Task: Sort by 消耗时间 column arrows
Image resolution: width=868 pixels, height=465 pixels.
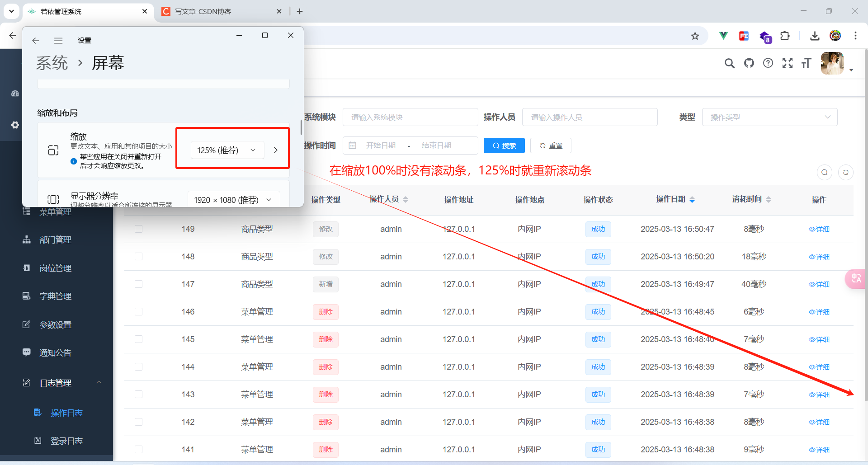Action: pyautogui.click(x=769, y=199)
